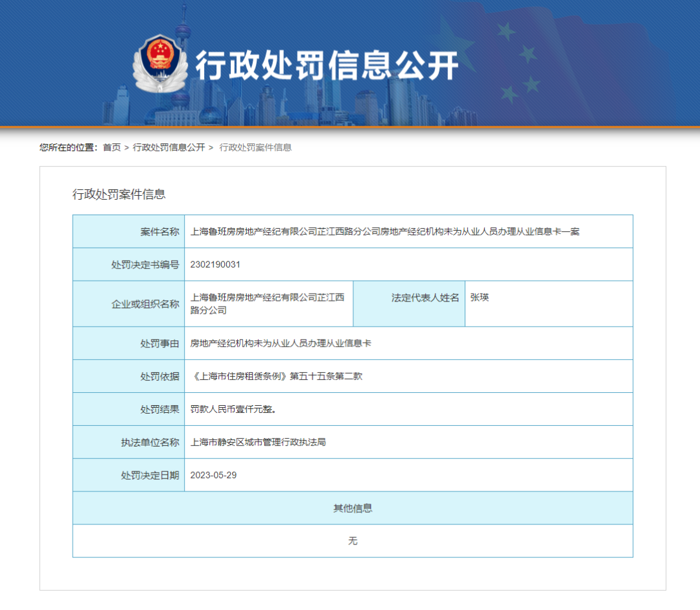
Task: Click the 处罚决定日期 label cell
Action: click(x=128, y=475)
